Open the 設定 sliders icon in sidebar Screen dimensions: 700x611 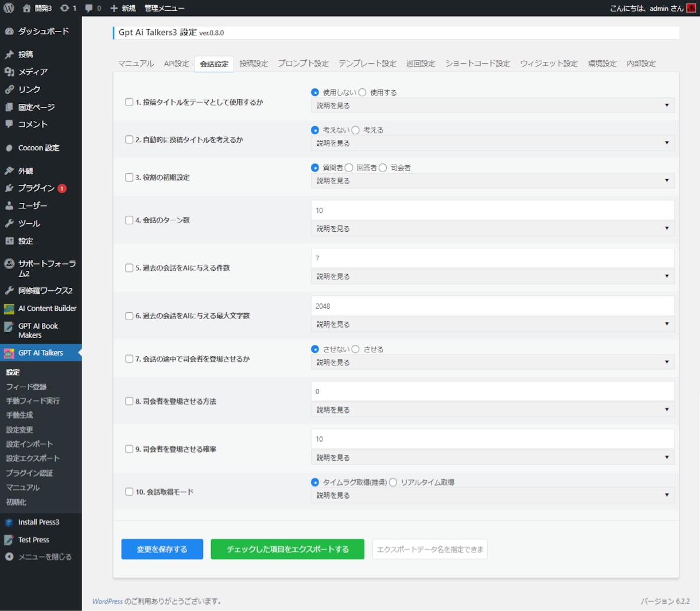(x=9, y=241)
